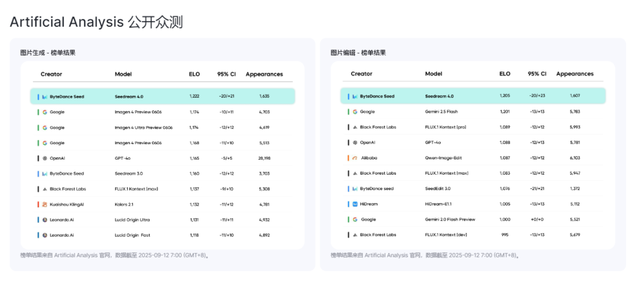Click the HiDream creator name

click(369, 204)
